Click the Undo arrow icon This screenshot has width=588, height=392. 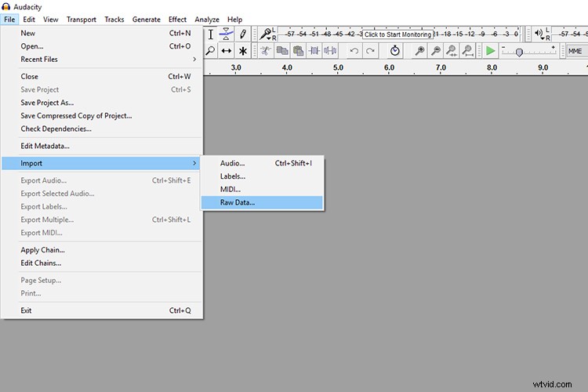[354, 51]
